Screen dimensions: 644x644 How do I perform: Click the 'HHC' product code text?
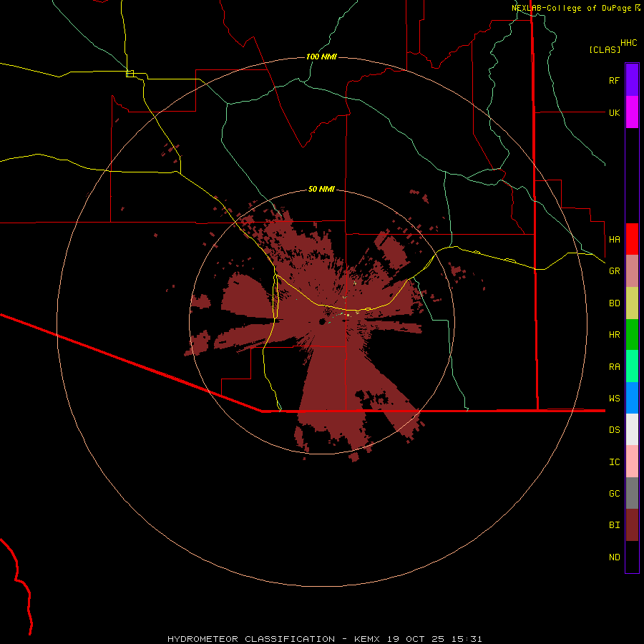pyautogui.click(x=628, y=43)
